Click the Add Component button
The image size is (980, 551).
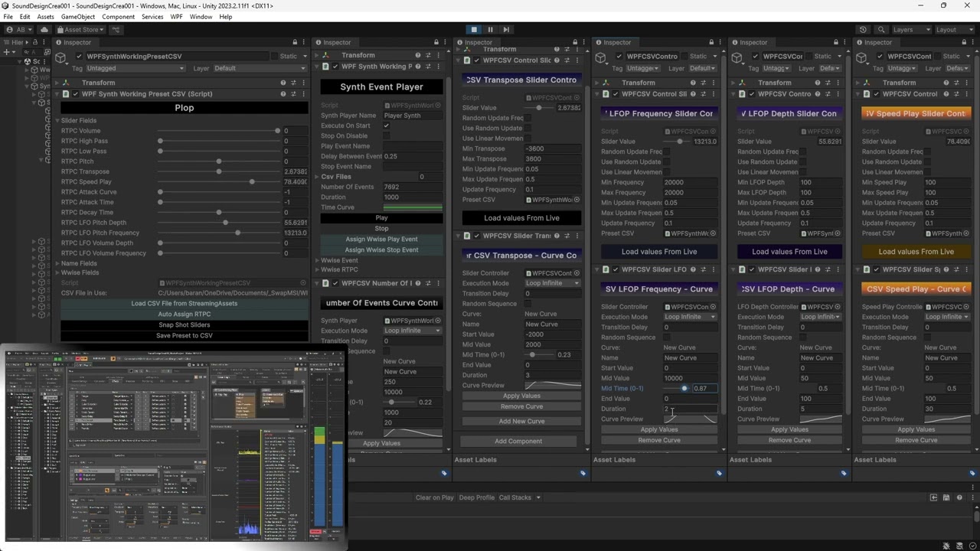coord(518,442)
